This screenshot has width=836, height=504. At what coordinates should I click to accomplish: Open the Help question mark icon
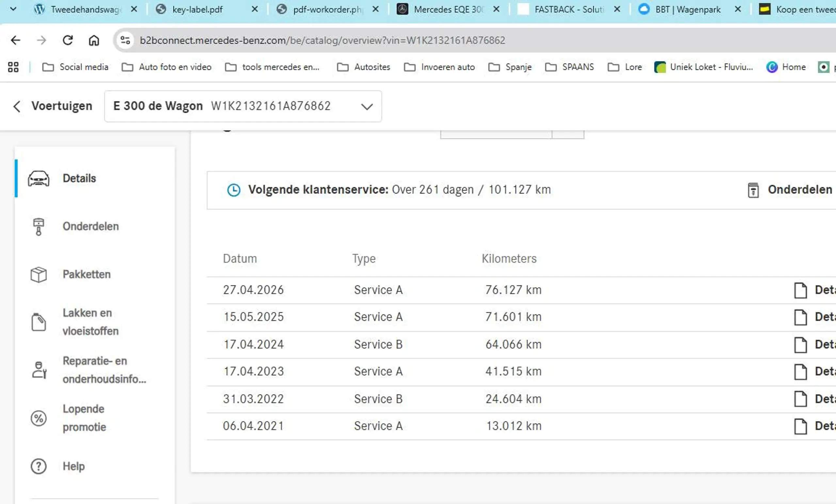39,466
